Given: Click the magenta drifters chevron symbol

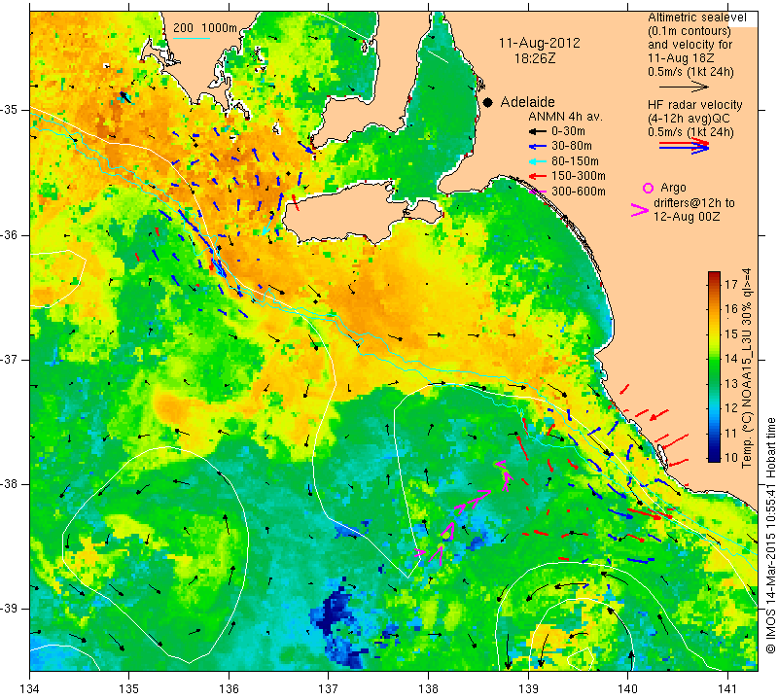Looking at the screenshot, I should (640, 210).
